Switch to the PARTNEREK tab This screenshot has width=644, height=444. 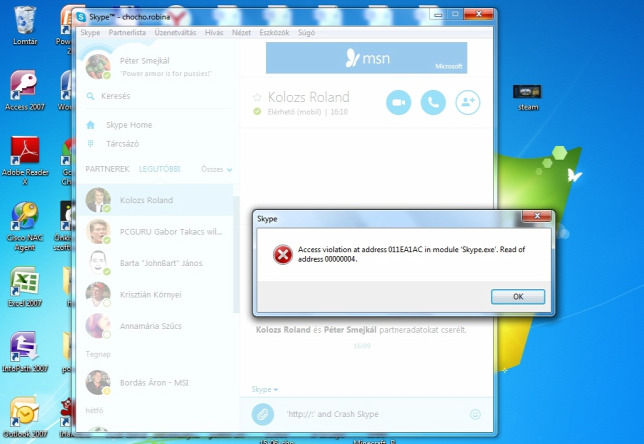[107, 169]
